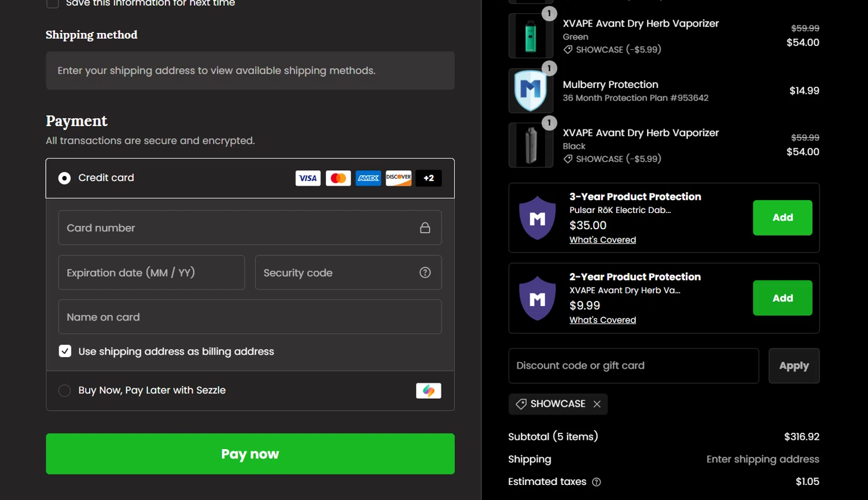Click the estimated taxes info icon
This screenshot has width=868, height=500.
coord(597,482)
